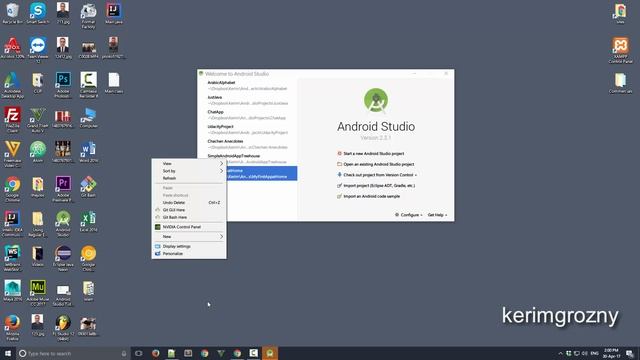Screen dimensions: 640x360
Task: Open JustJava recent project
Action: 247,100
